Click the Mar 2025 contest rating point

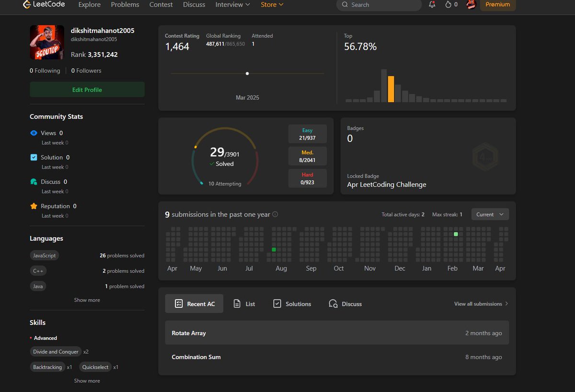pos(247,74)
